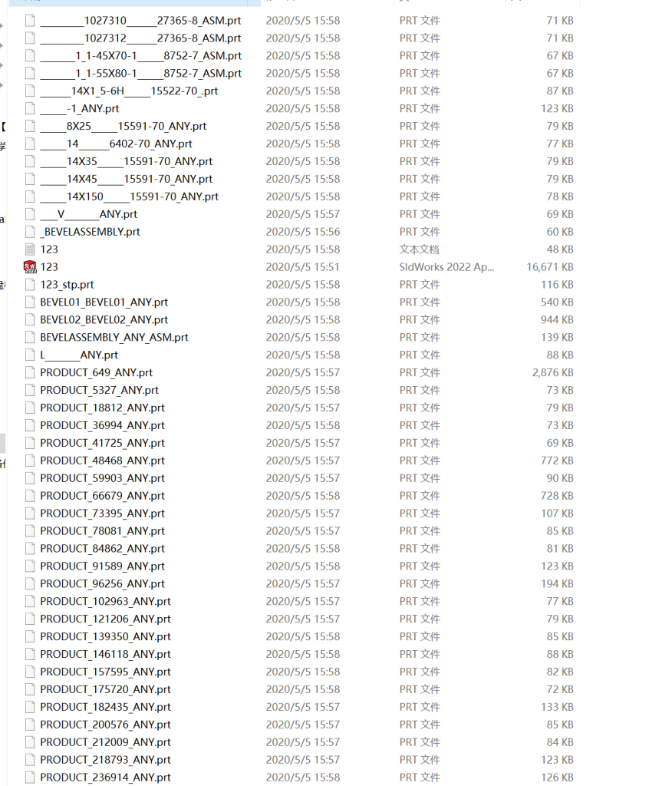Click the 16,671 KB size entry
The height and width of the screenshot is (786, 672).
tap(550, 266)
